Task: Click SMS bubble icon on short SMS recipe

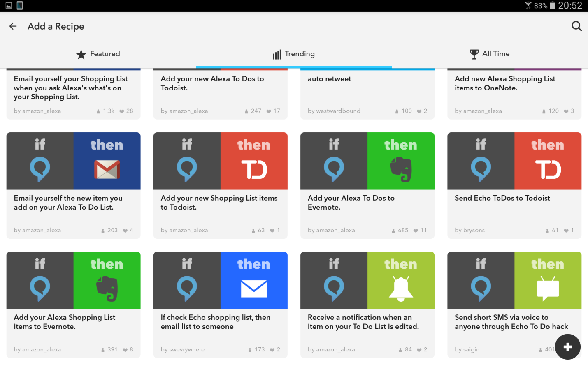Action: point(548,289)
